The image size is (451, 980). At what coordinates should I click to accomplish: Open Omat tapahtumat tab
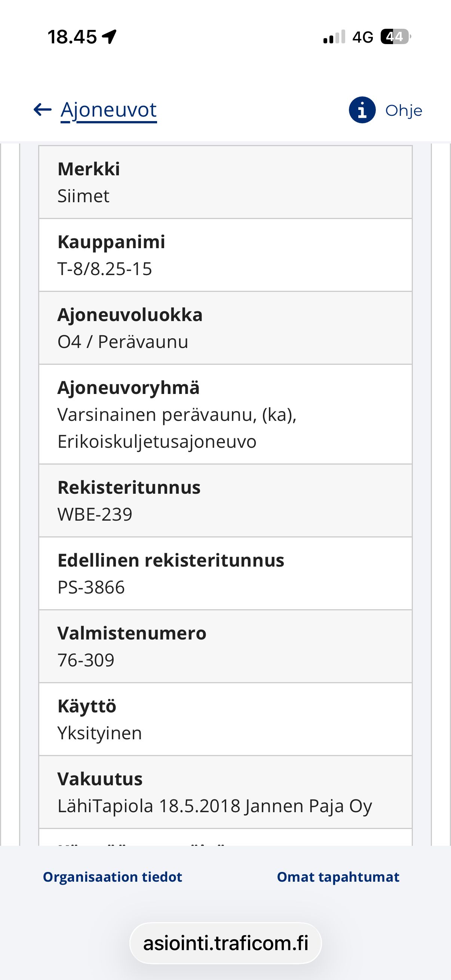point(338,877)
